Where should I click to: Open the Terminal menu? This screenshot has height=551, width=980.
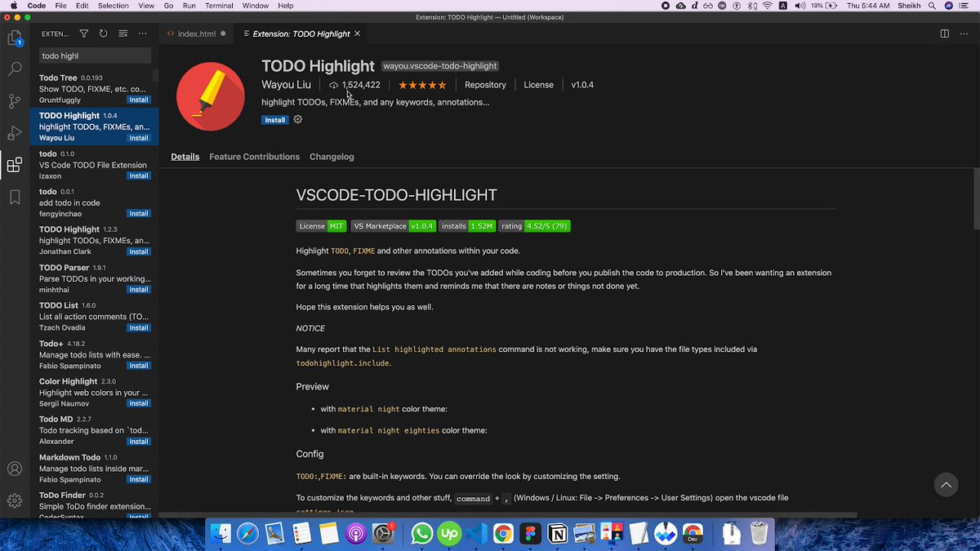click(219, 6)
